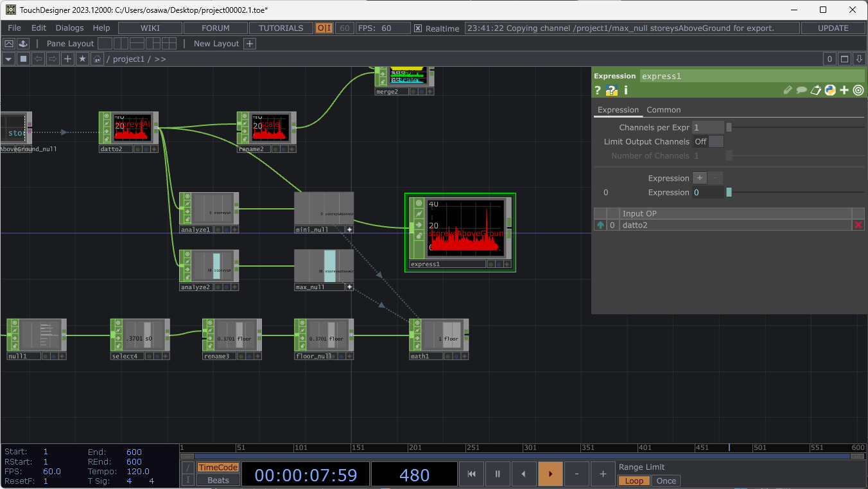Toggle viewer active on max_null node
The height and width of the screenshot is (489, 868).
click(x=350, y=287)
